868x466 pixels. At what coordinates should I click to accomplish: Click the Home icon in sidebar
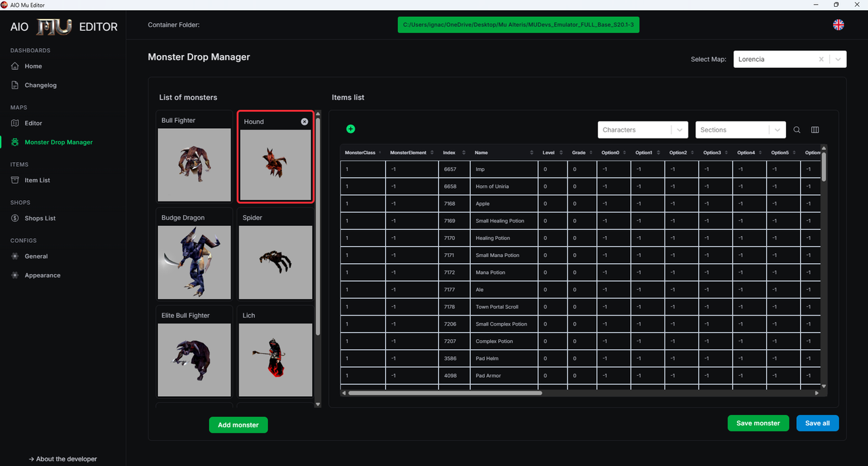15,66
